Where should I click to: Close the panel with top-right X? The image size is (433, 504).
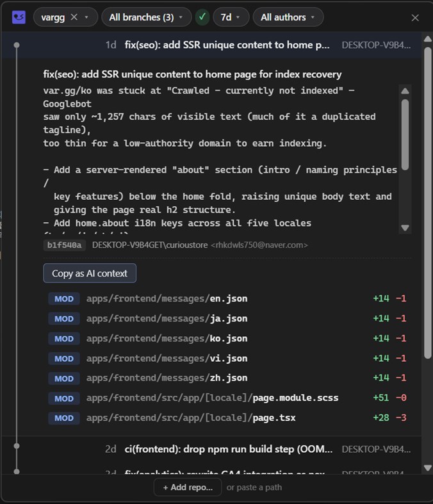(415, 18)
